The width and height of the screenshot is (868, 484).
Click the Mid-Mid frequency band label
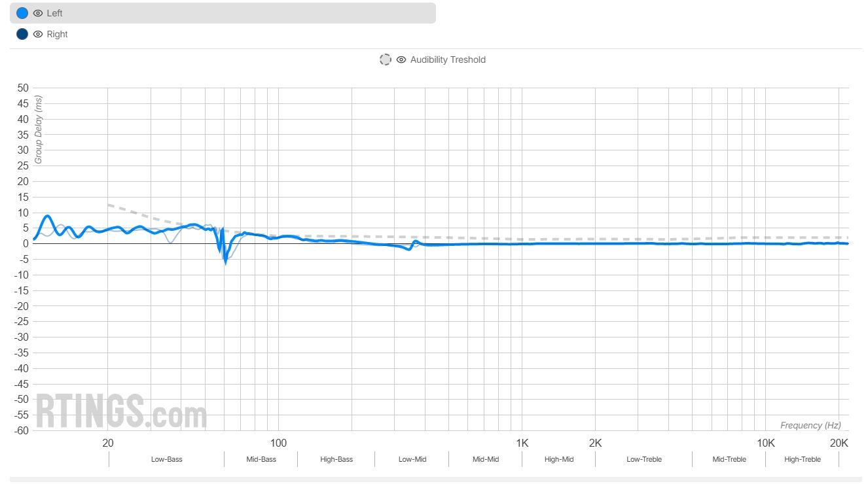486,459
